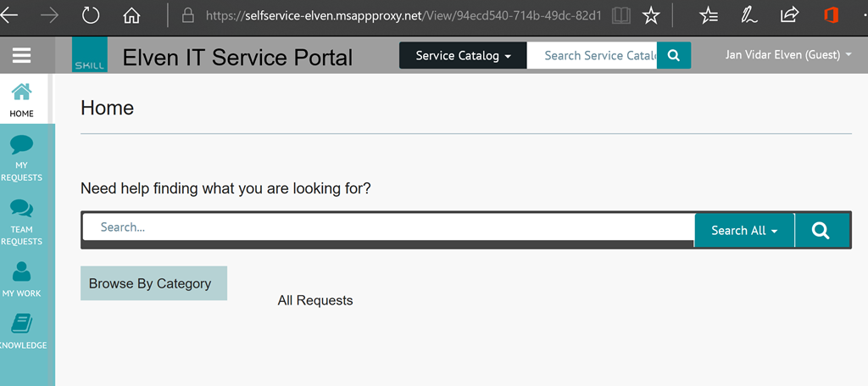The width and height of the screenshot is (868, 386).
Task: Open the Knowledge book icon
Action: (x=21, y=324)
